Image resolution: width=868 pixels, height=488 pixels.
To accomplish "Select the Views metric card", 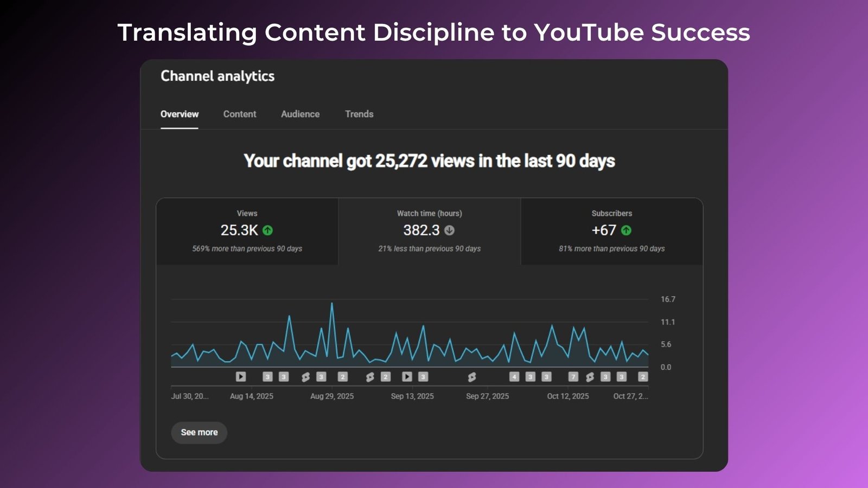I will [x=247, y=232].
